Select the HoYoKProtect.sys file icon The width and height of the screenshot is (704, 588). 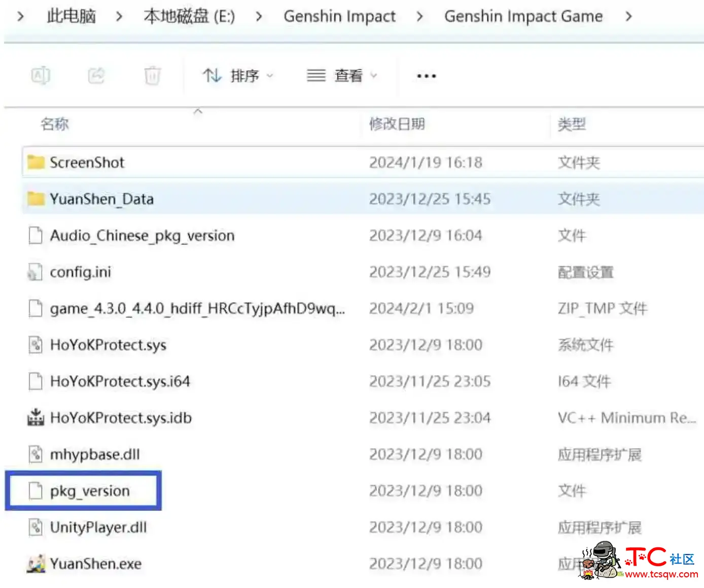pyautogui.click(x=36, y=345)
